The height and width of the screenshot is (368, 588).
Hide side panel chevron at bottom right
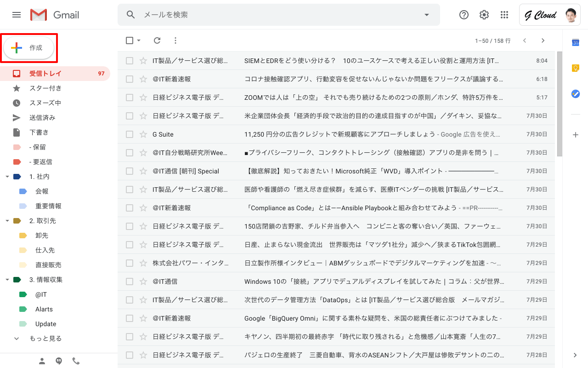tap(575, 355)
